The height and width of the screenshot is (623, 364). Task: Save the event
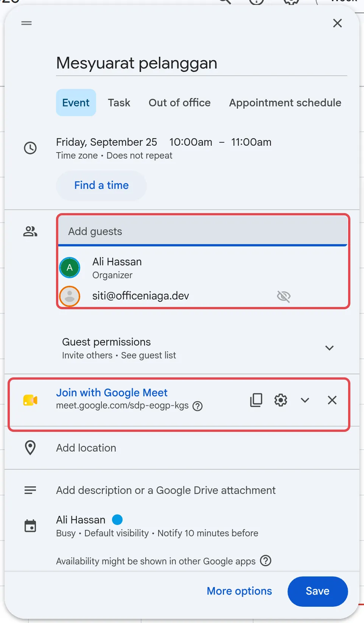(x=317, y=591)
